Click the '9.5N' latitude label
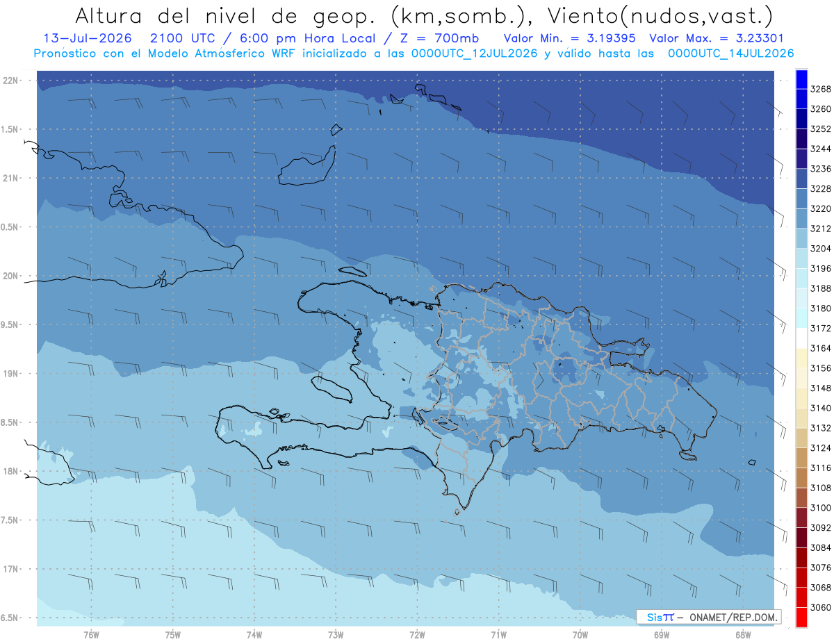This screenshot has width=834, height=644. (x=10, y=325)
